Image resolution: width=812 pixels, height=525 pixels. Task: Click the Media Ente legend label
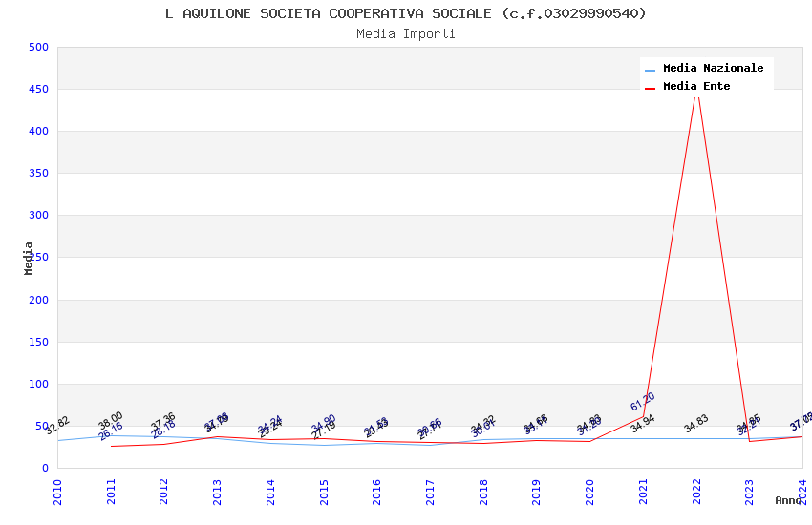(x=696, y=86)
